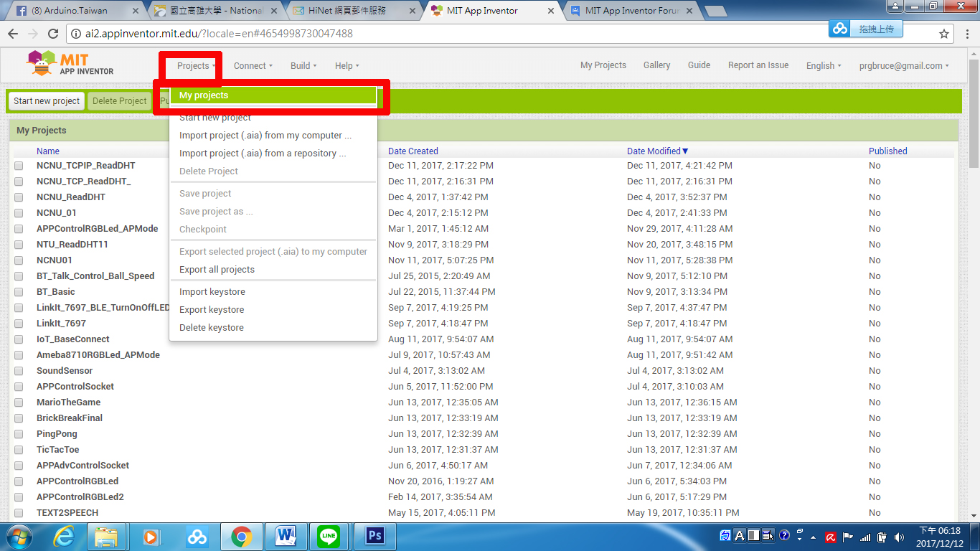The image size is (980, 551).
Task: Click the site info icon in address bar
Action: click(75, 34)
